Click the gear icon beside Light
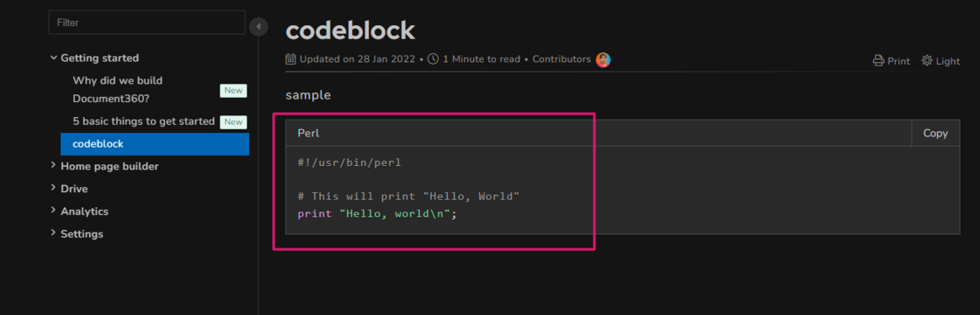 (x=927, y=61)
